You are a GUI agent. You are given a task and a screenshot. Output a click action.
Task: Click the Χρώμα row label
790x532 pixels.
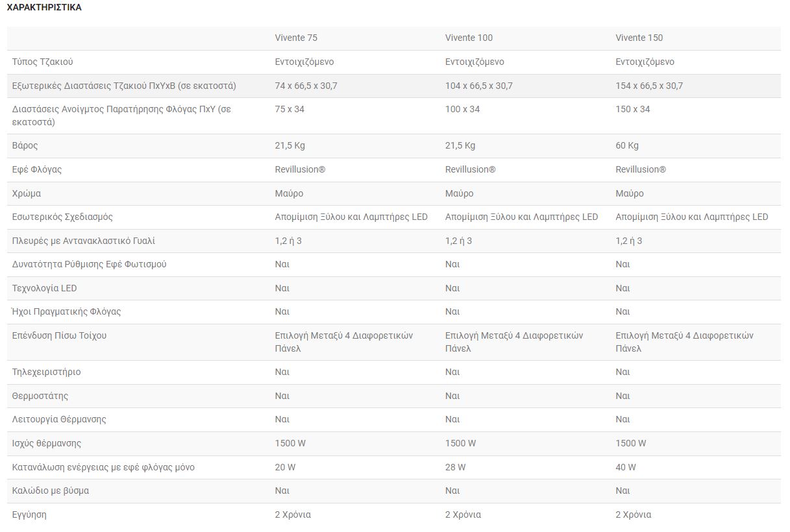click(27, 193)
